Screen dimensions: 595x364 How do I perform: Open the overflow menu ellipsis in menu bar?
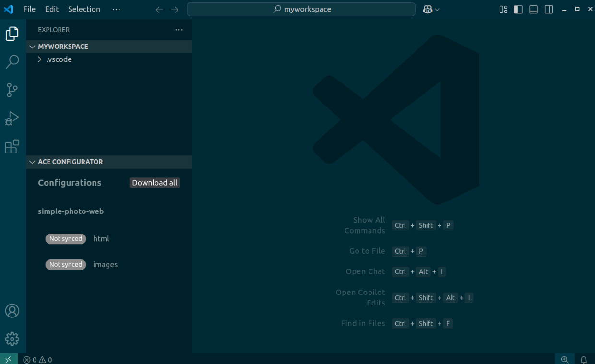pyautogui.click(x=116, y=9)
